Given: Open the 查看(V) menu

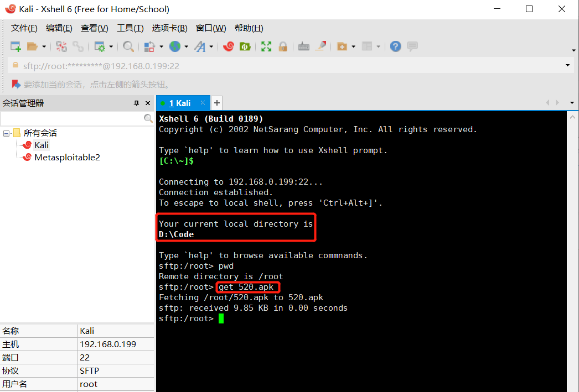Looking at the screenshot, I should coord(94,28).
